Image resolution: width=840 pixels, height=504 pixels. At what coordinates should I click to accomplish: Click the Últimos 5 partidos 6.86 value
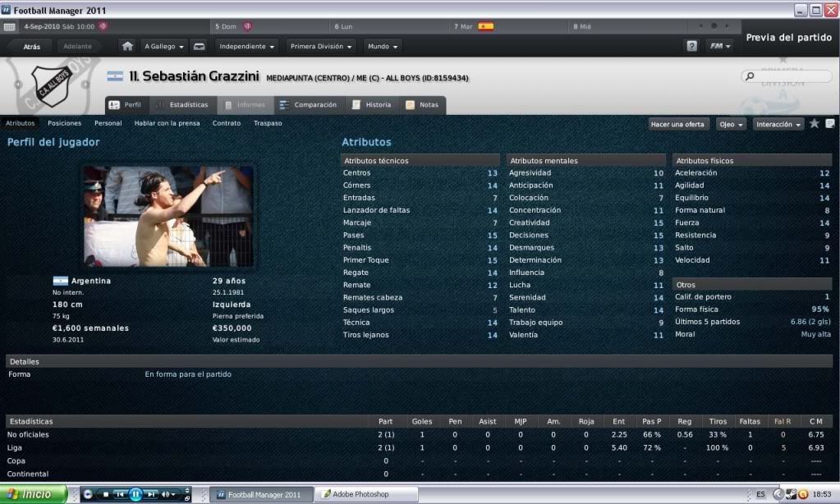[810, 322]
